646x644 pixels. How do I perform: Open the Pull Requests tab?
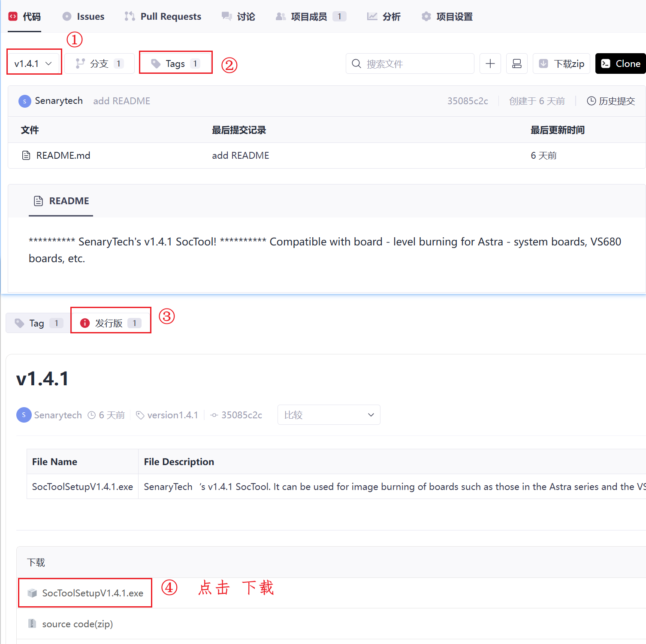click(163, 17)
